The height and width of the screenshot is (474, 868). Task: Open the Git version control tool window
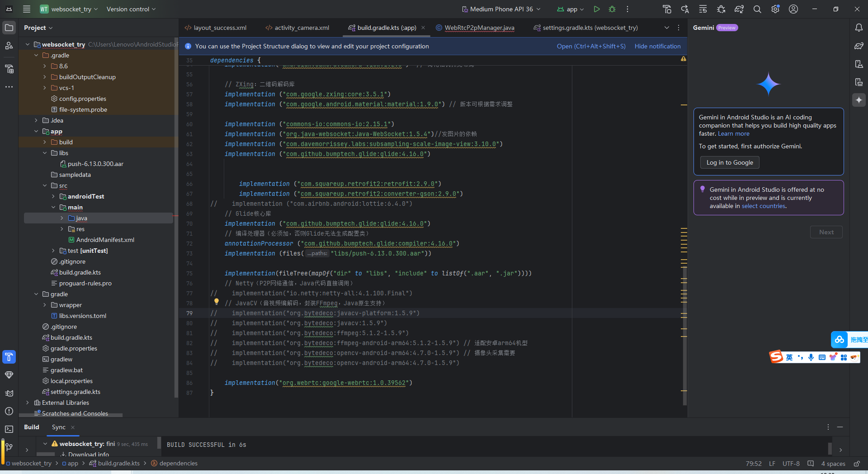(9, 447)
